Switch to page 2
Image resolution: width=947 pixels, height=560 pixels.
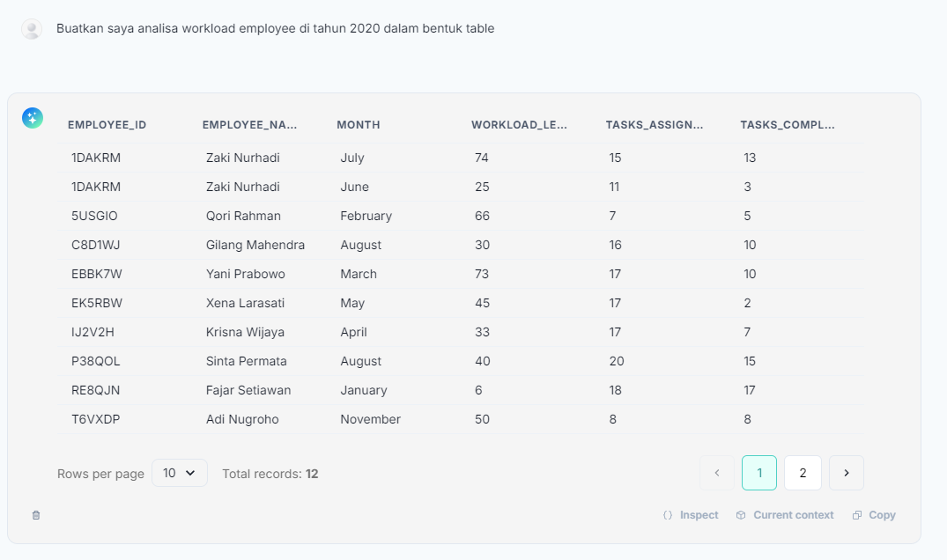click(x=803, y=473)
